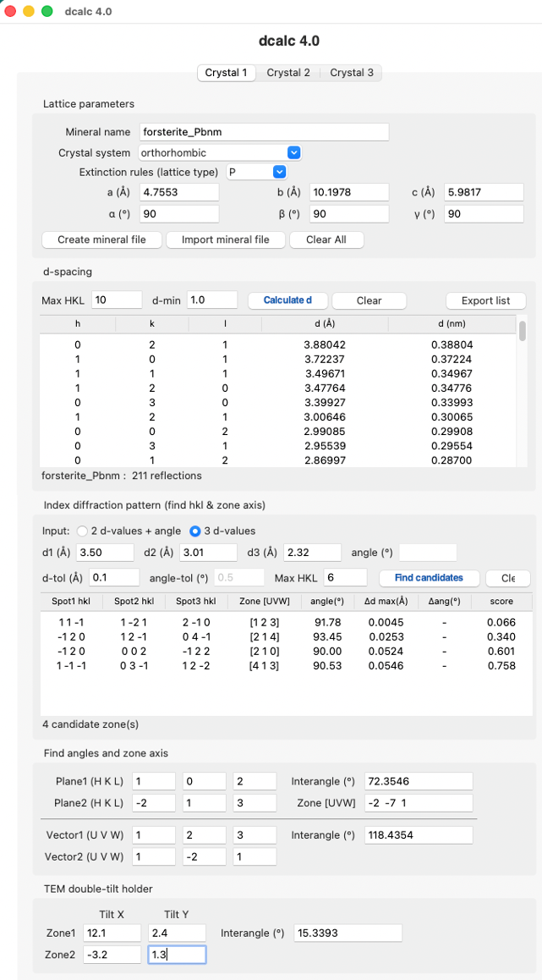This screenshot has width=542, height=980.
Task: Click the indexing Max HKL field
Action: coord(345,577)
